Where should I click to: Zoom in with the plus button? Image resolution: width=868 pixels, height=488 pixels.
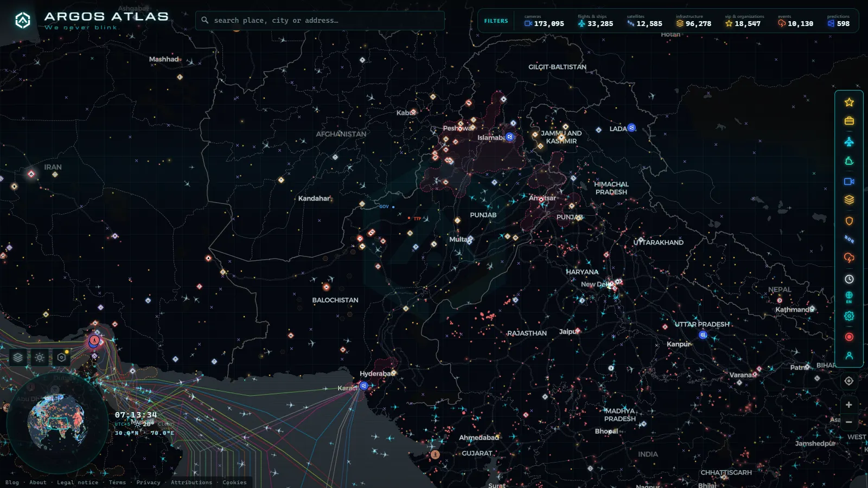[849, 404]
